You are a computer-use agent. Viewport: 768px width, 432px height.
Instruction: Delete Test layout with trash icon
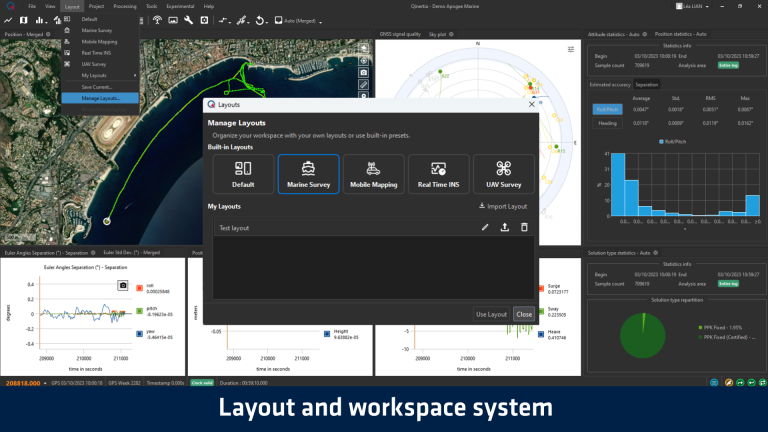click(524, 227)
